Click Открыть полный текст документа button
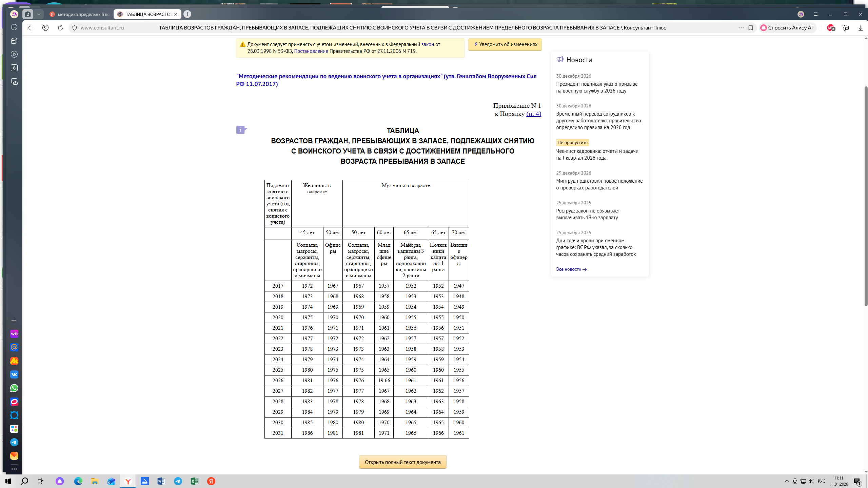 click(x=402, y=462)
